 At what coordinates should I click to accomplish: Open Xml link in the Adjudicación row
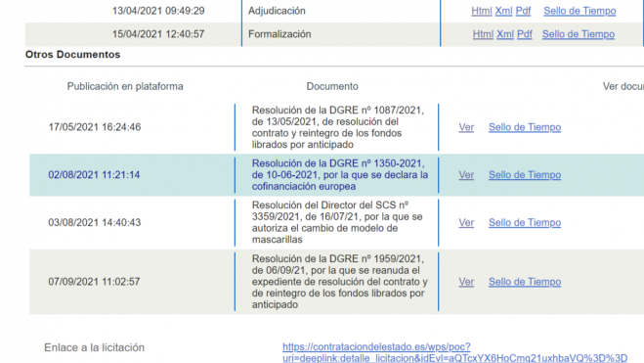pos(503,11)
